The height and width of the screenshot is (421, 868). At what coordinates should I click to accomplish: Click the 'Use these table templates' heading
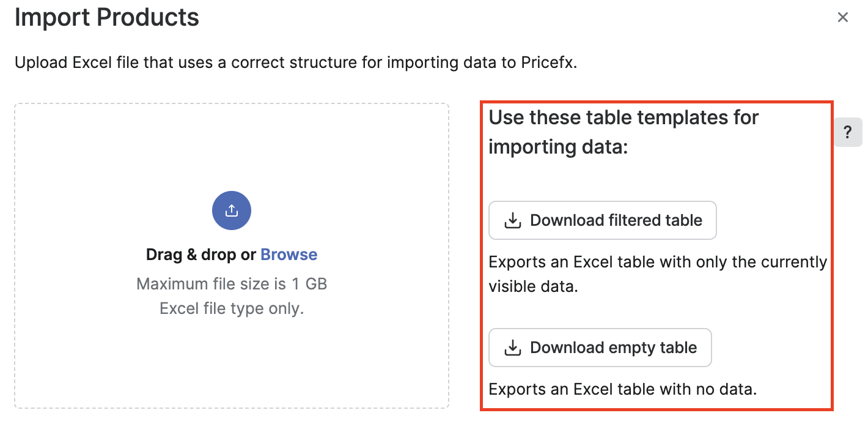(x=623, y=117)
